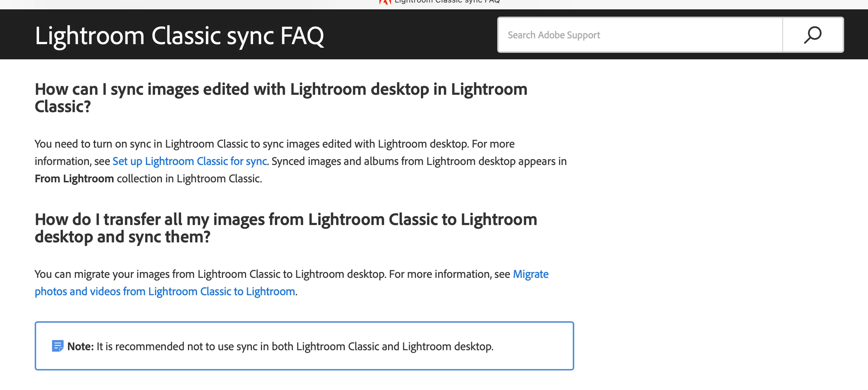Screen dimensions: 868x390
Task: Click the note icon in the blue box
Action: click(x=58, y=346)
